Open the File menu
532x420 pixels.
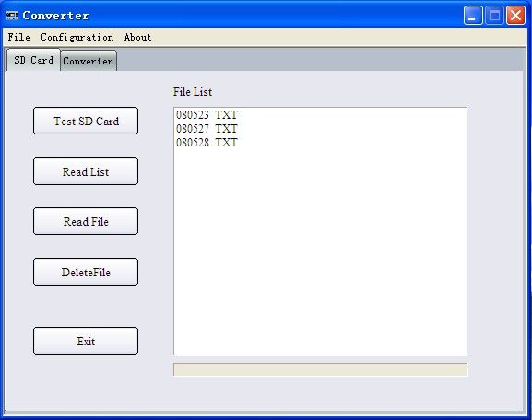tap(19, 37)
